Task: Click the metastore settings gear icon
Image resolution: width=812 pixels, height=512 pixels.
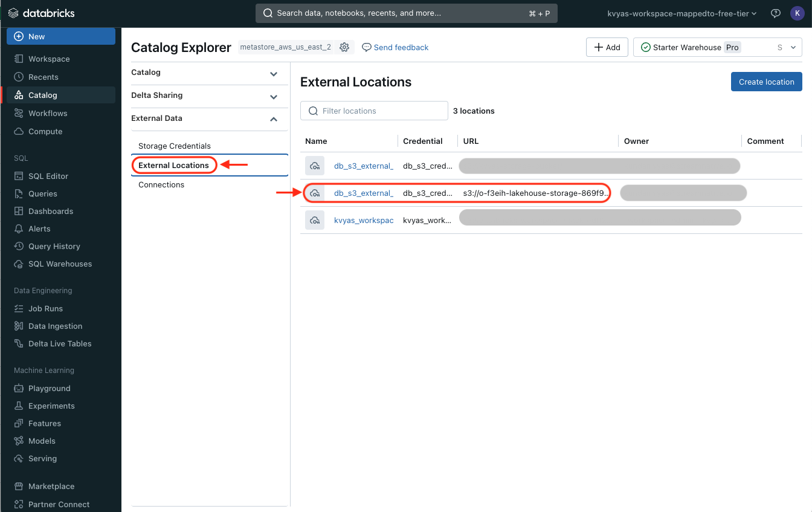Action: click(x=344, y=47)
